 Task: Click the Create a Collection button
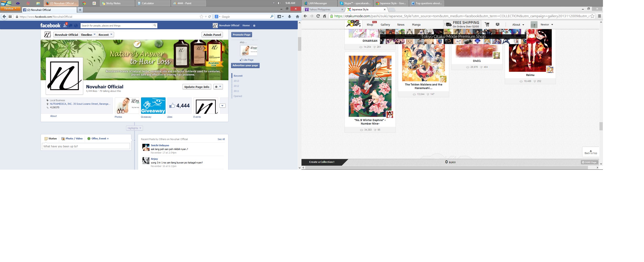[322, 162]
